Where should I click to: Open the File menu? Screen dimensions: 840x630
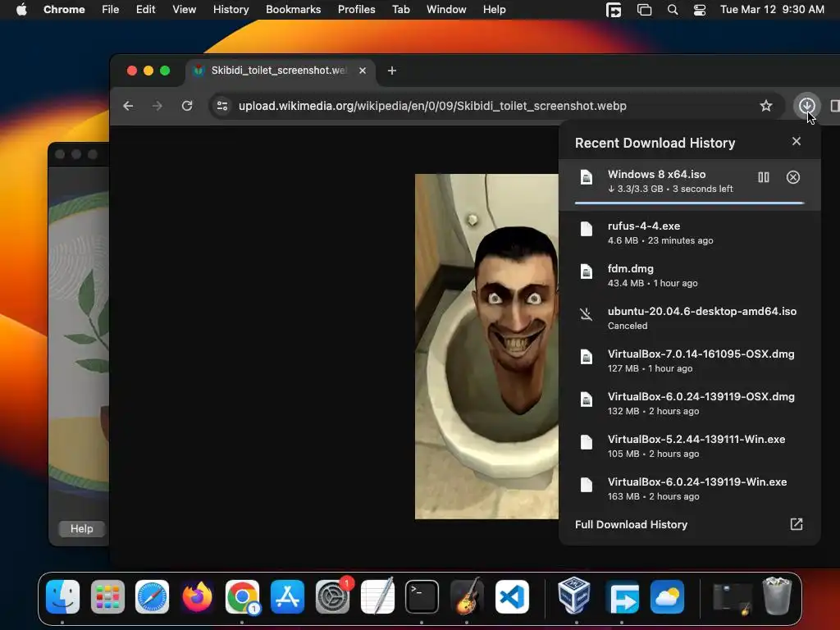pos(111,10)
